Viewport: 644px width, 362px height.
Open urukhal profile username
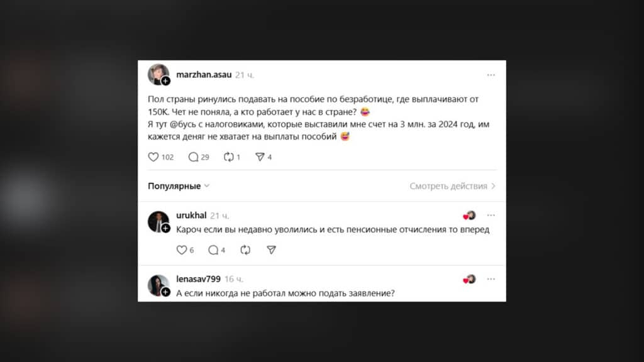[191, 216]
